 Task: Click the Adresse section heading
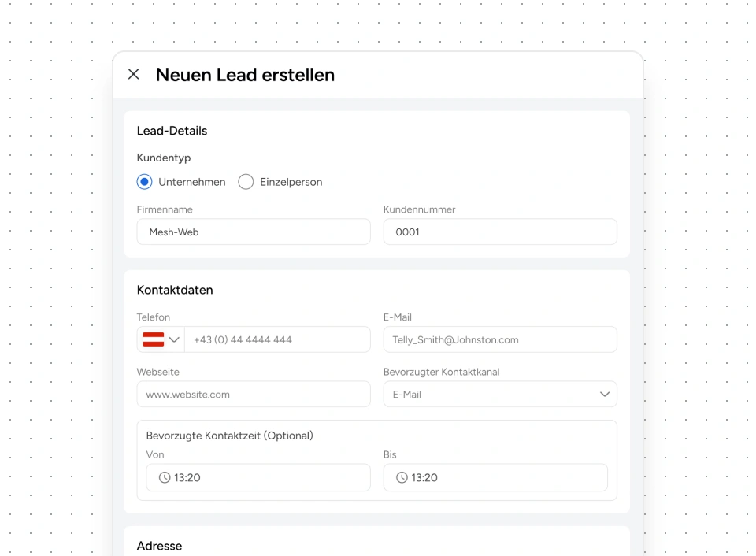pyautogui.click(x=159, y=546)
